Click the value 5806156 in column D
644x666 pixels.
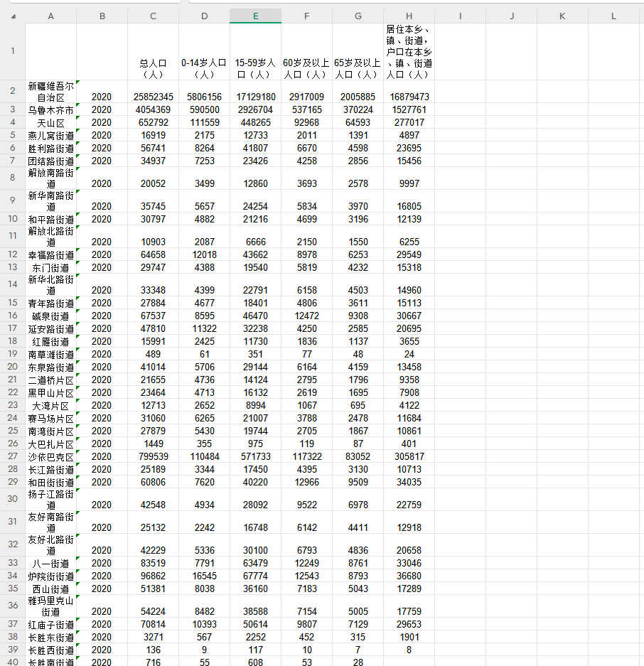tap(204, 97)
